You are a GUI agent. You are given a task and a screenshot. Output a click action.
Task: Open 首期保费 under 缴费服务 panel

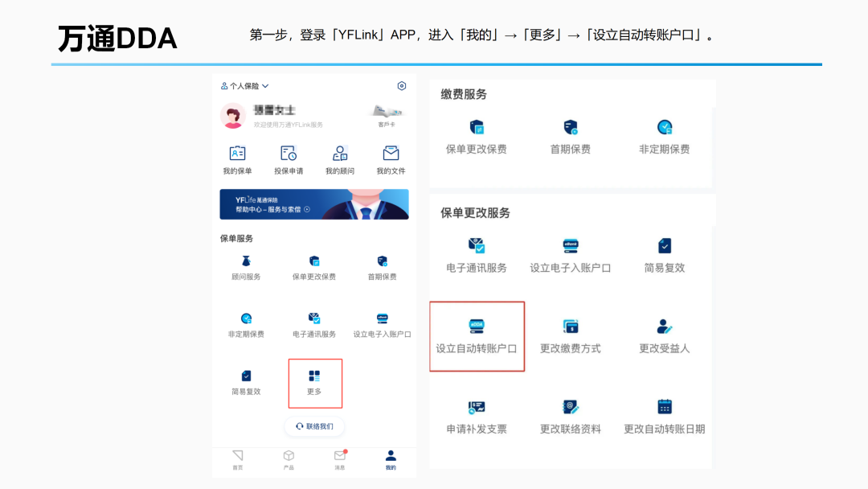pyautogui.click(x=570, y=137)
